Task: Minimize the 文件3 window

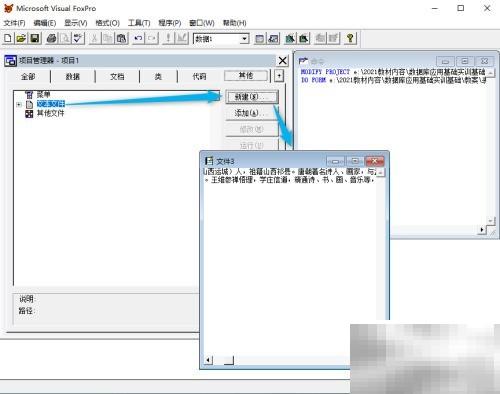Action: point(335,161)
